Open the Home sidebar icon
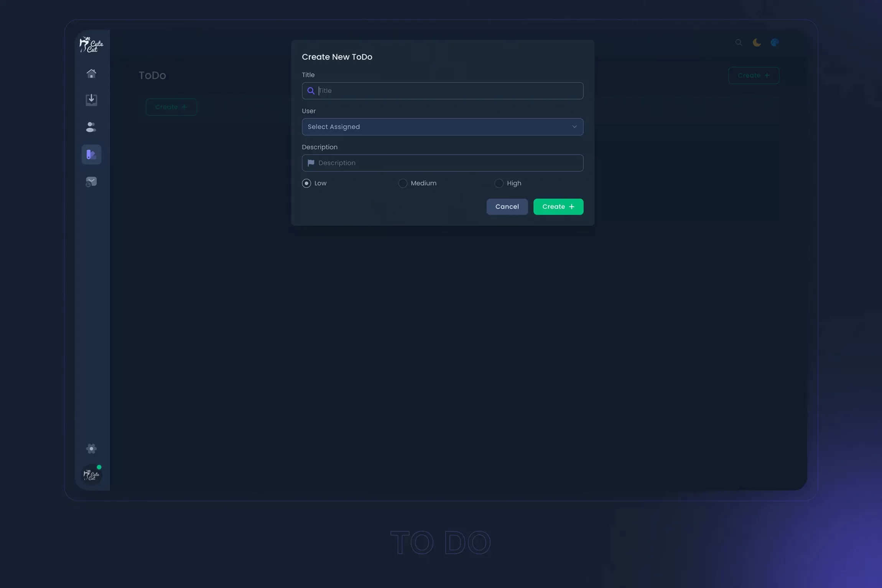 [91, 73]
